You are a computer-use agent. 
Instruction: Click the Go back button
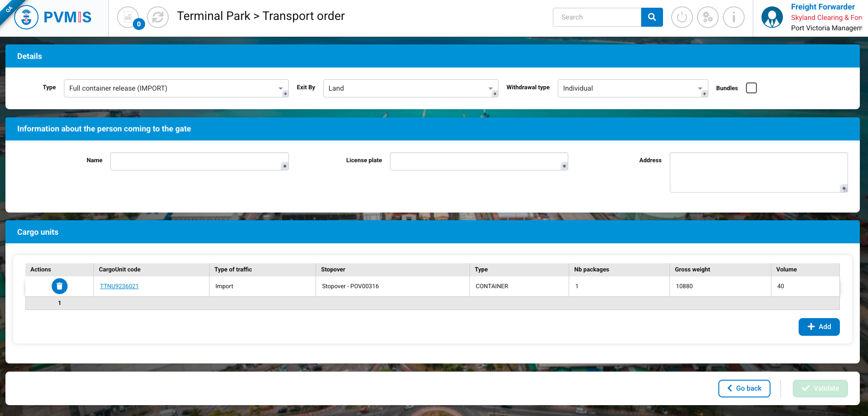744,388
